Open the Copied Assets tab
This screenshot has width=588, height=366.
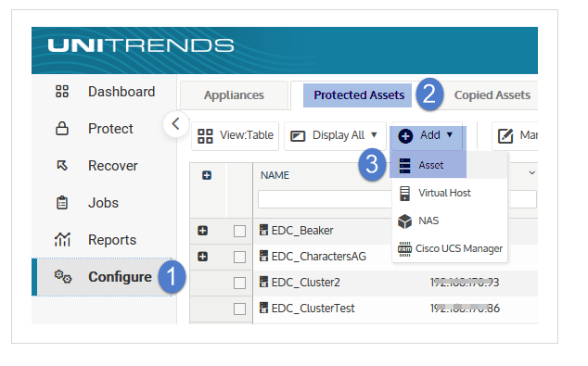click(492, 95)
